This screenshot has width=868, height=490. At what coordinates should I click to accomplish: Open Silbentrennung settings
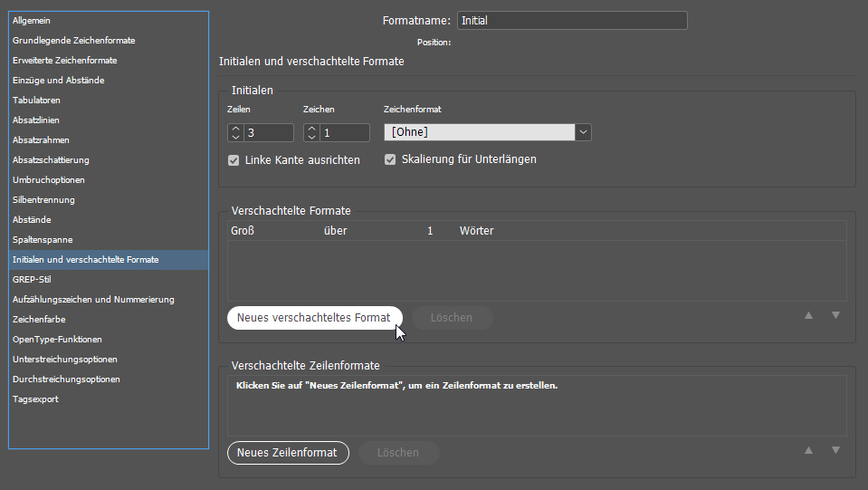pos(43,200)
